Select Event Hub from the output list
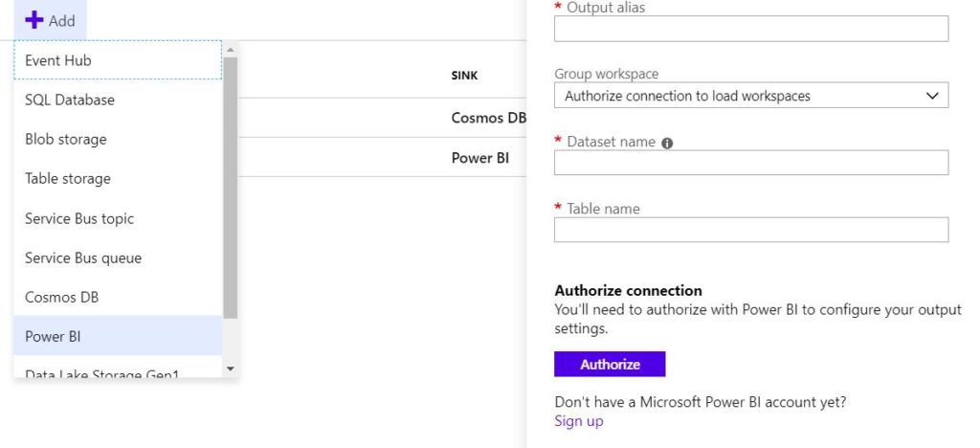The image size is (980, 448). tap(118, 60)
